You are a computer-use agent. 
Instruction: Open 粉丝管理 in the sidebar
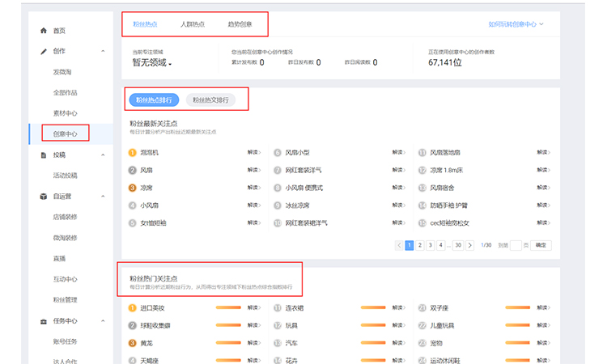(65, 300)
